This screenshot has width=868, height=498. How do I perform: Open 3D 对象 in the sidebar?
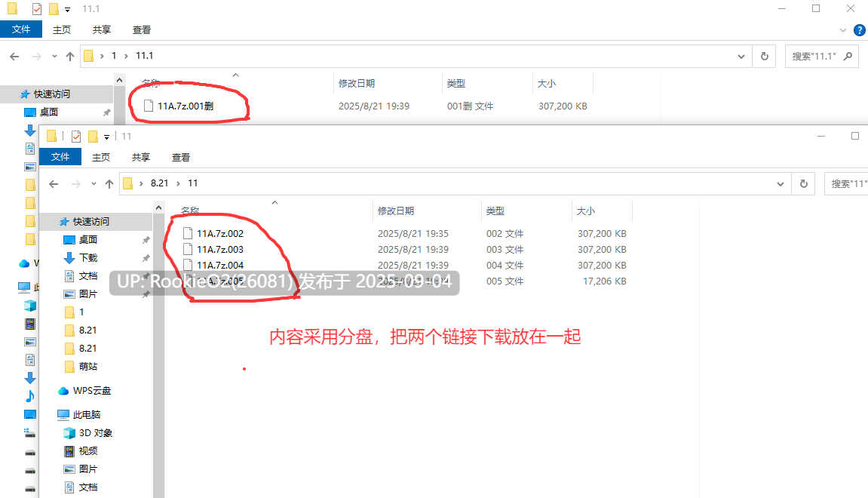[x=95, y=432]
